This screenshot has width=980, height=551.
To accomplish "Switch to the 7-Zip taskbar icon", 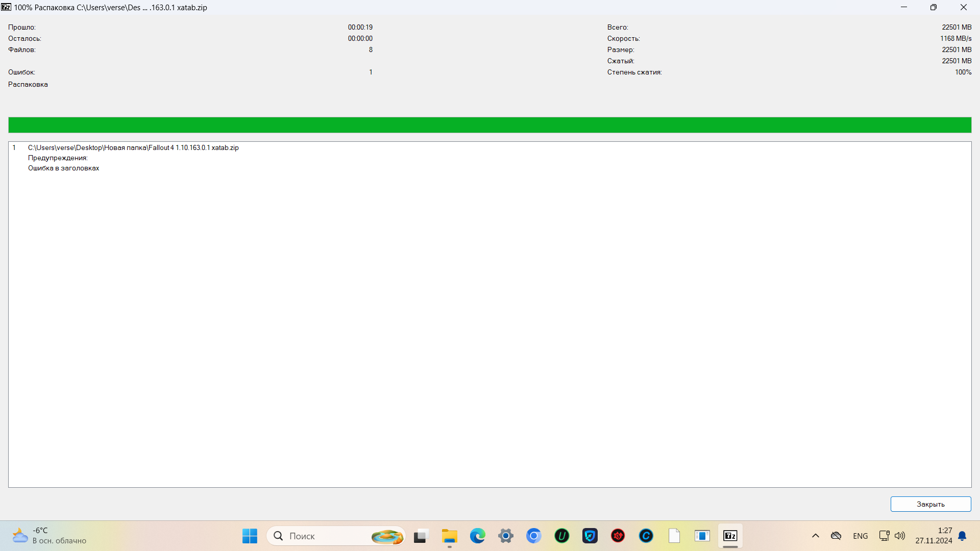I will coord(730,536).
